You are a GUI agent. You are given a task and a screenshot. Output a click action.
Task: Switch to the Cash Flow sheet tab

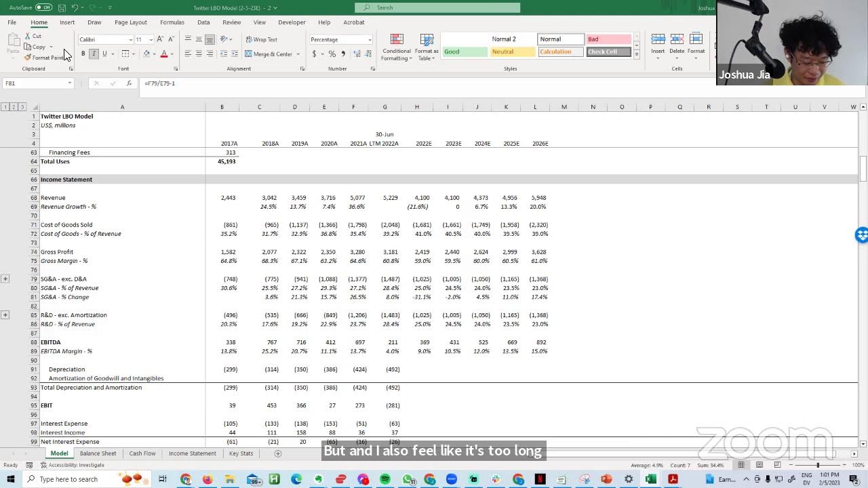[142, 453]
